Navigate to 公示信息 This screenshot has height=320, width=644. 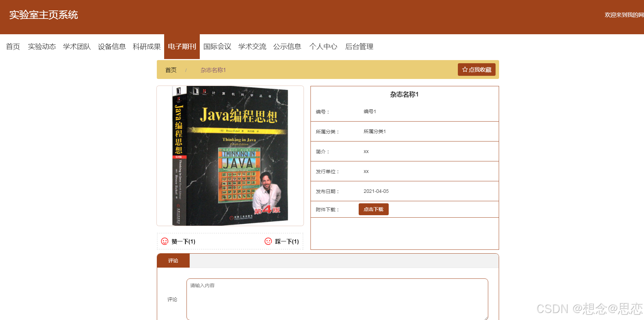(x=287, y=46)
